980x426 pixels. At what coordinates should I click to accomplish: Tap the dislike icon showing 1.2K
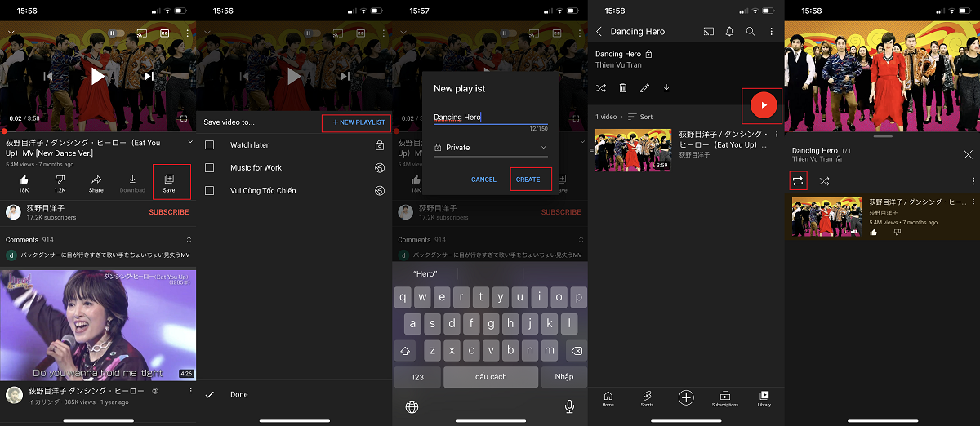[x=60, y=179]
